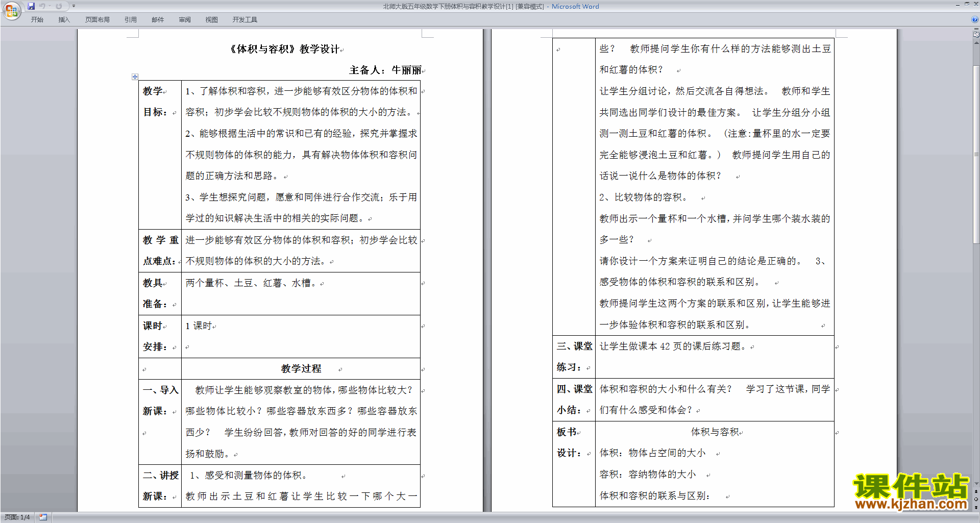Click the text 体积和容积的联系与区别：
Viewport: 980px width, 523px height.
(x=655, y=495)
